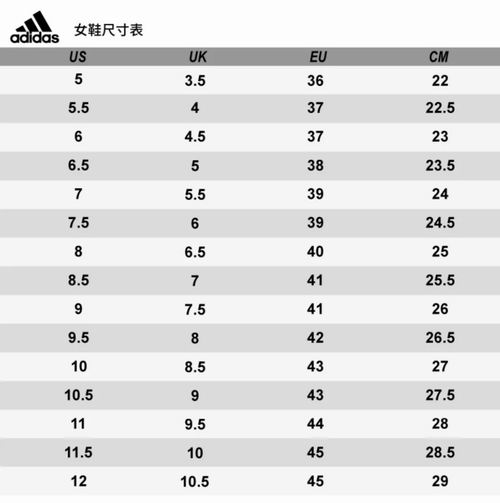Click the 22.5 CM cell
Screen dimensions: 500x503
(440, 108)
